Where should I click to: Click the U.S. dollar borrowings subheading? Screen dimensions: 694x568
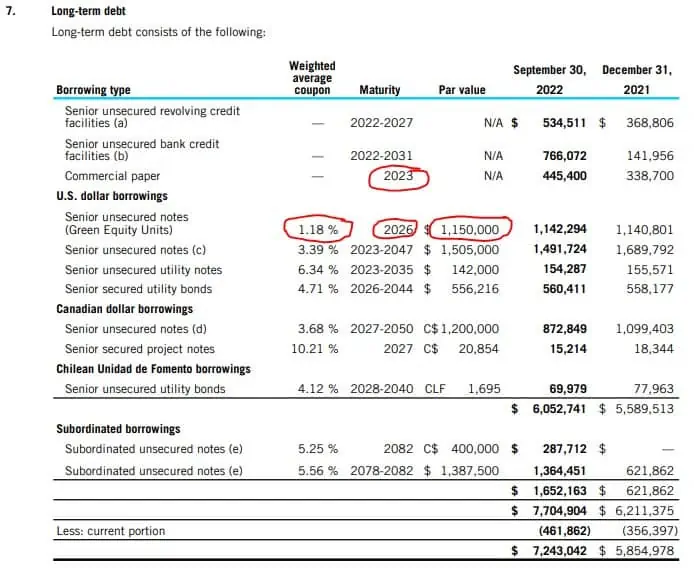tap(112, 196)
